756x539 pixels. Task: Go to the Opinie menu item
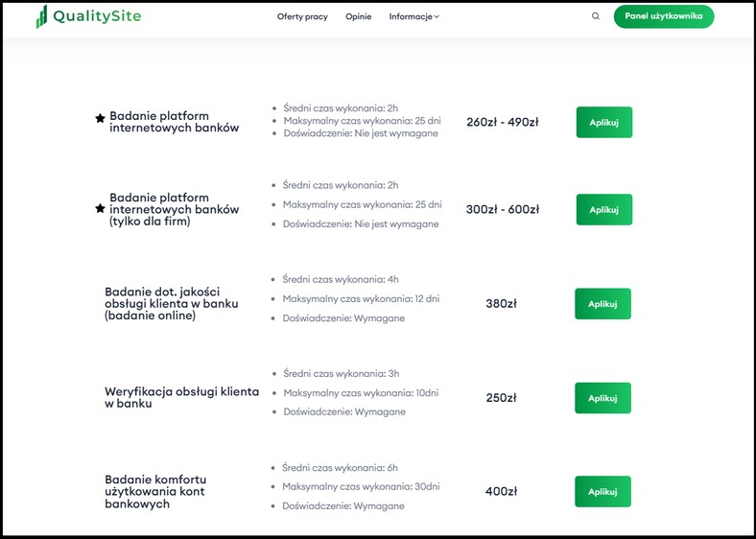(358, 16)
